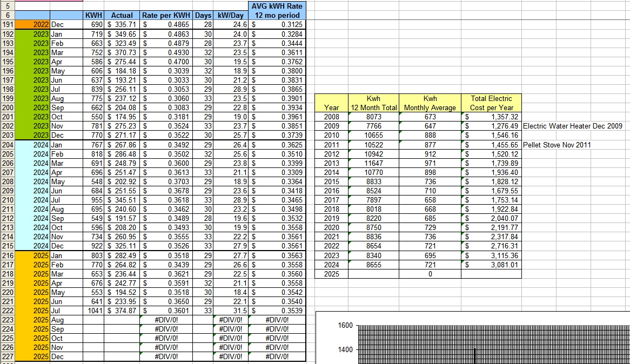Click the 'Total Electric Cost per Year' header
This screenshot has height=364, width=630.
[x=491, y=103]
